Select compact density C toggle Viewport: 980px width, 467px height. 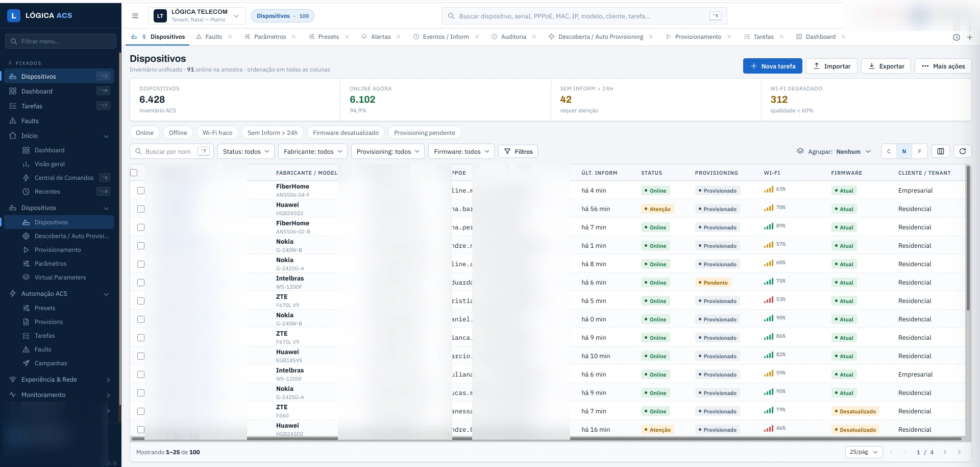pyautogui.click(x=889, y=151)
